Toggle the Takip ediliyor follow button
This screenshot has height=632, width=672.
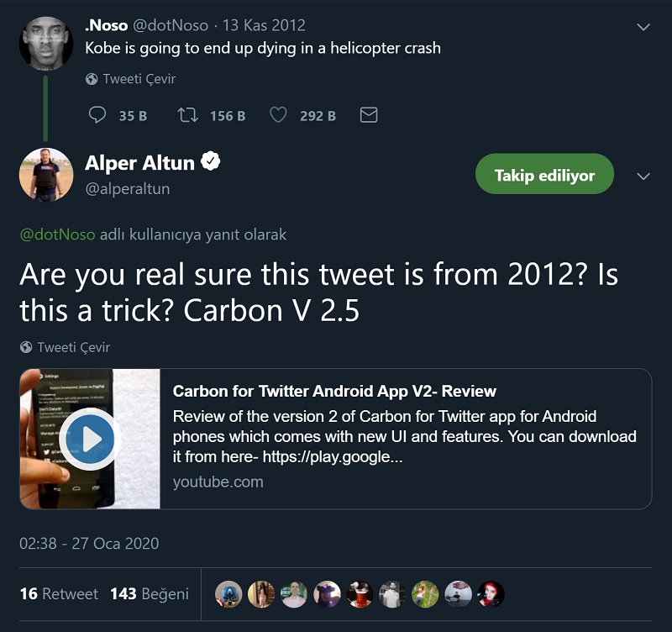pyautogui.click(x=544, y=175)
